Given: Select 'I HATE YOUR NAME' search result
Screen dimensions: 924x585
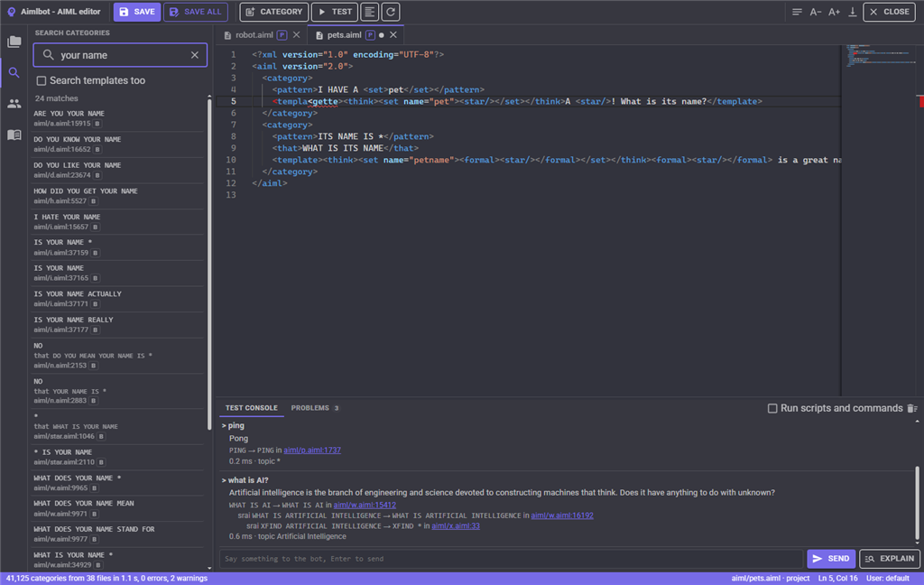Looking at the screenshot, I should coord(118,222).
